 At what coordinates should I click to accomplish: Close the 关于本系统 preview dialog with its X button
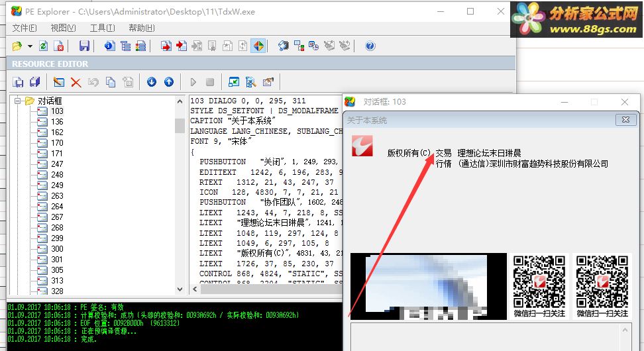tap(625, 120)
